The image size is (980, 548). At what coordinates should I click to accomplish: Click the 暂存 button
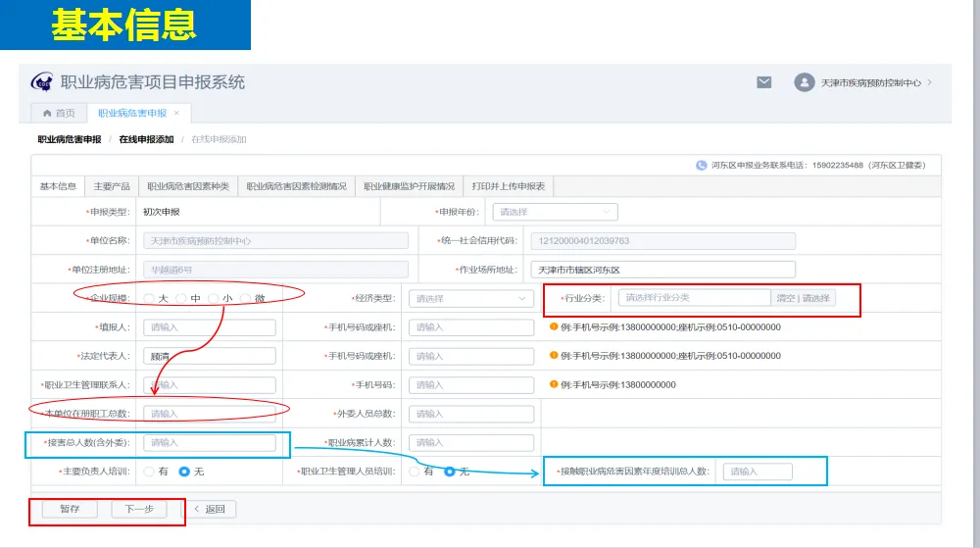(70, 509)
